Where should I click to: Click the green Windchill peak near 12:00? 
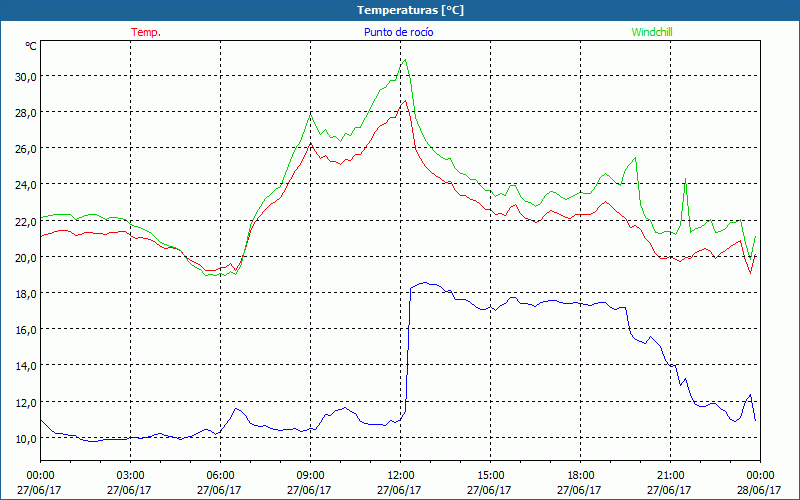405,60
